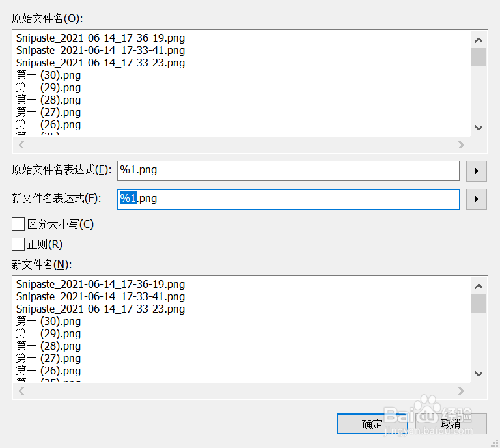This screenshot has width=500, height=448.
Task: Click the 确定 button
Action: [x=372, y=424]
